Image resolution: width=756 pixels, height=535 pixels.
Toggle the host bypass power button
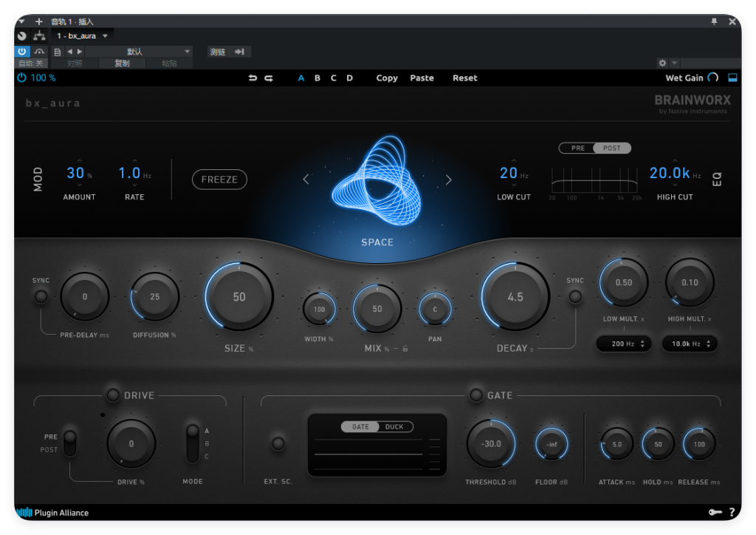(x=22, y=52)
